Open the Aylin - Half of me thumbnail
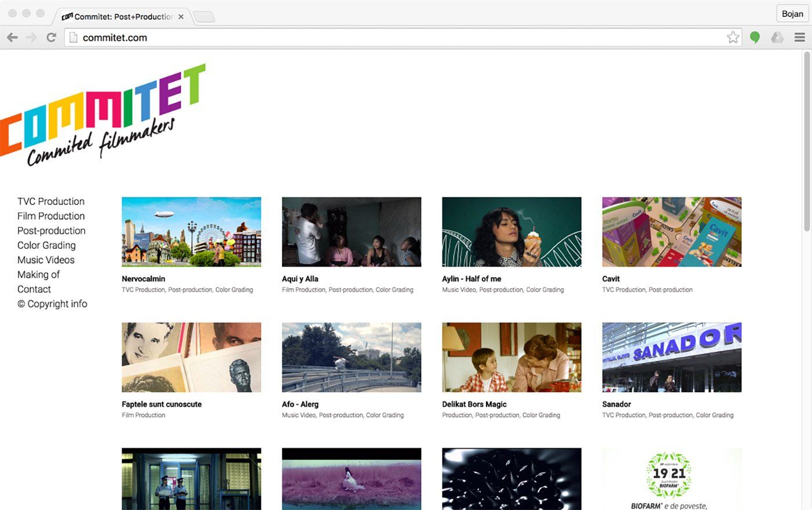The width and height of the screenshot is (812, 510). coord(512,232)
